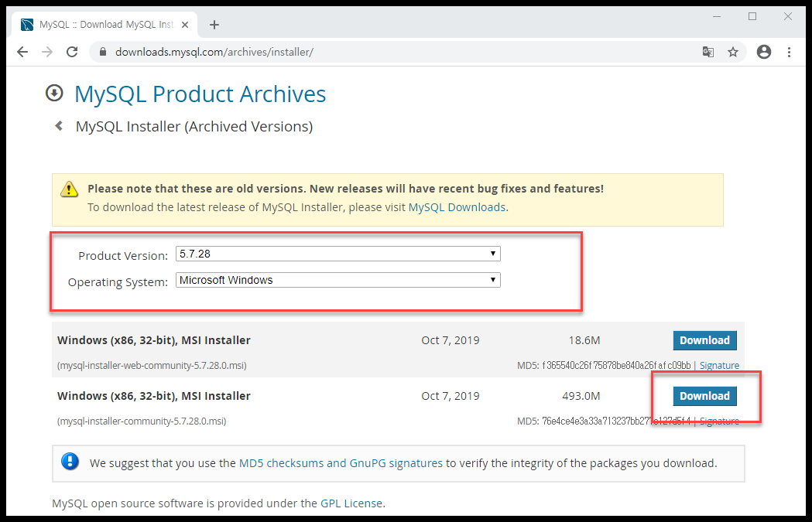Click the MySQL Product Archives heading

[x=200, y=94]
